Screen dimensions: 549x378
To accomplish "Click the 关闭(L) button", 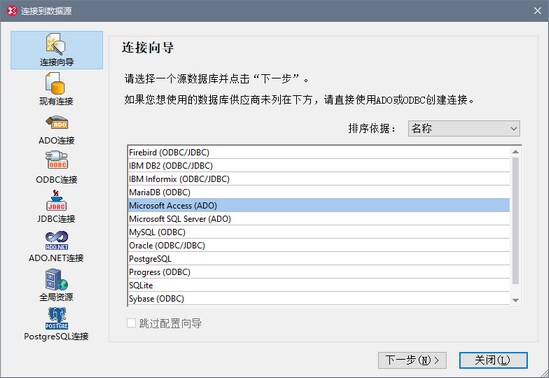I will 493,360.
